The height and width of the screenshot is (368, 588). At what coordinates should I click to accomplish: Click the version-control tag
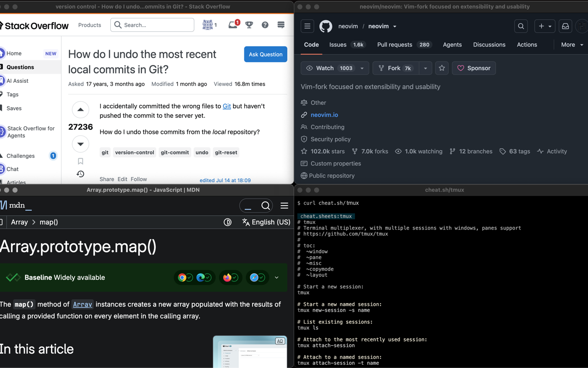coord(135,152)
